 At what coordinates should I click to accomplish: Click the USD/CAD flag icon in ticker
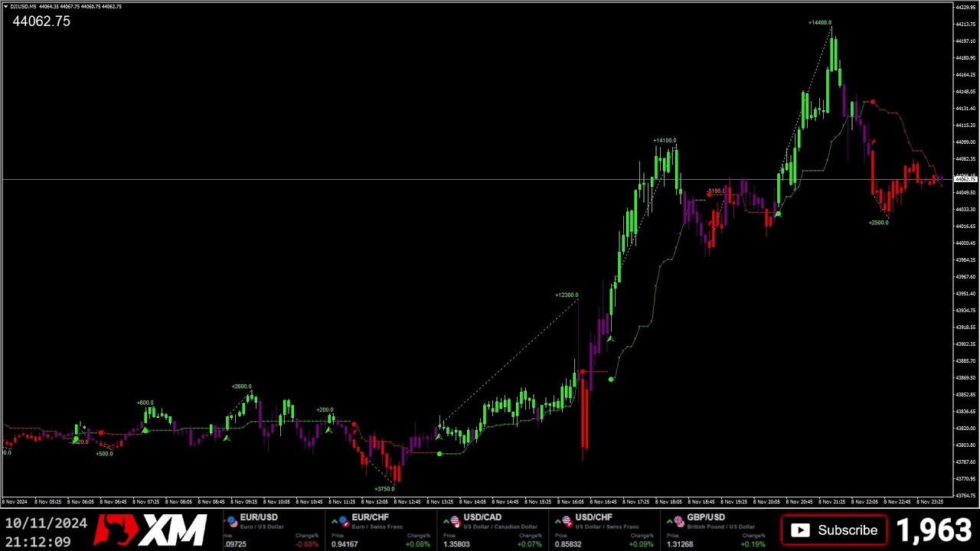coord(456,522)
